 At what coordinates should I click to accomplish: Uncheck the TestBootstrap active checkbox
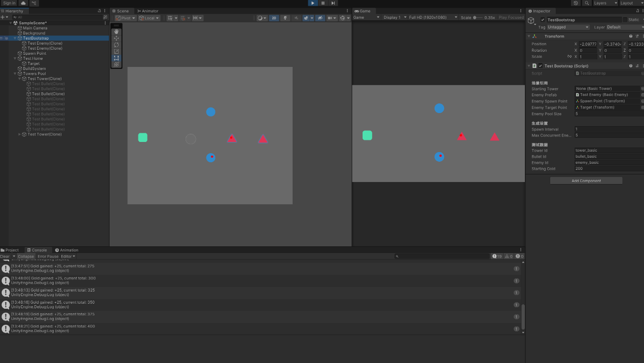pos(543,20)
